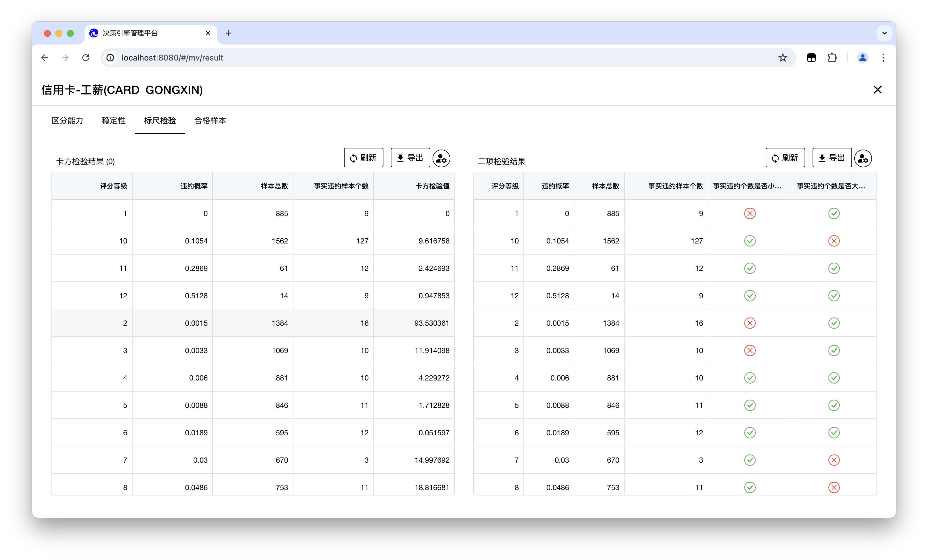Click the chi-square table column settings icon
This screenshot has height=560, width=928.
pos(441,158)
